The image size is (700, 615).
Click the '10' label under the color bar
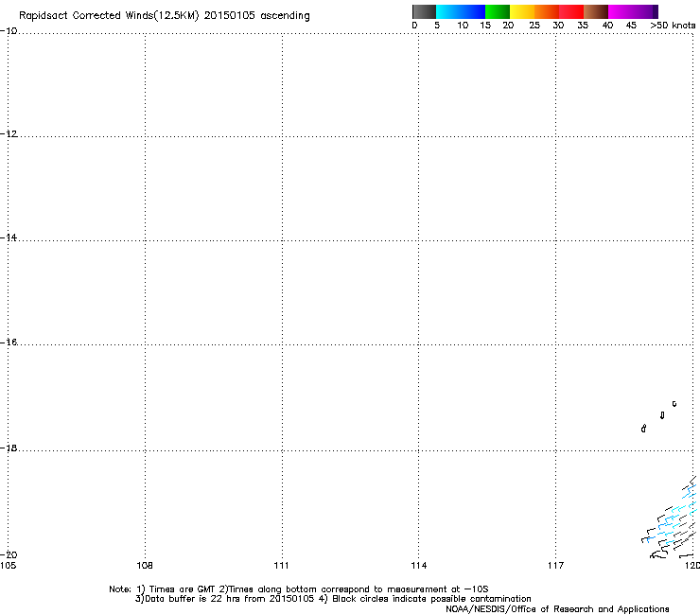coord(463,26)
